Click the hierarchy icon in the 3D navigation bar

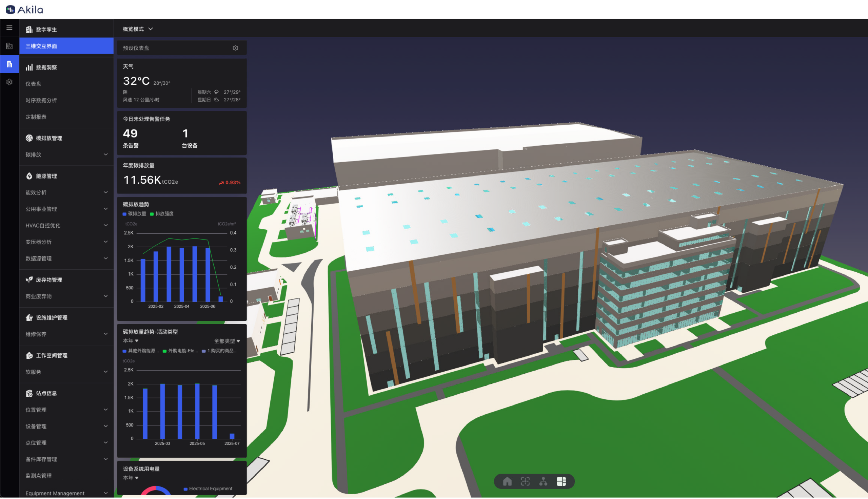tap(544, 481)
